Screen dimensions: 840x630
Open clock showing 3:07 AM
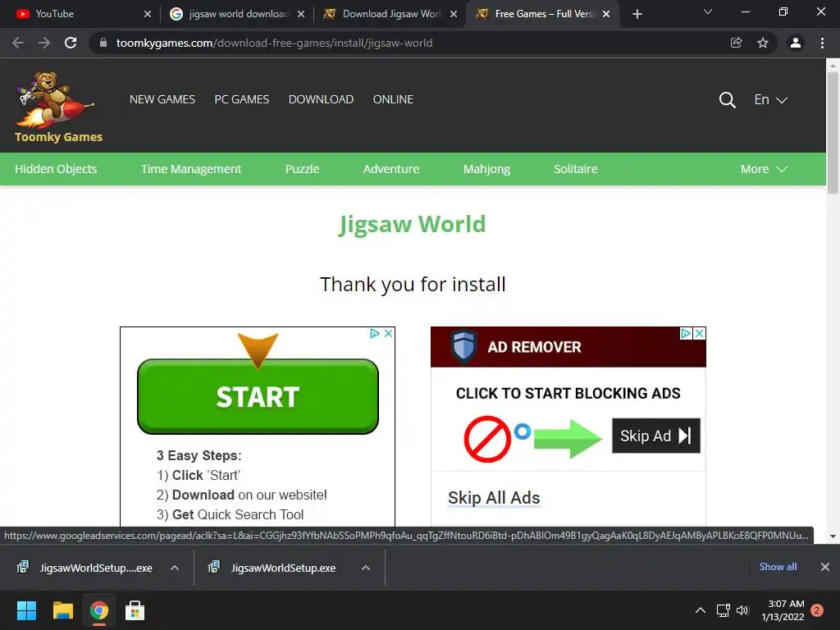(783, 610)
